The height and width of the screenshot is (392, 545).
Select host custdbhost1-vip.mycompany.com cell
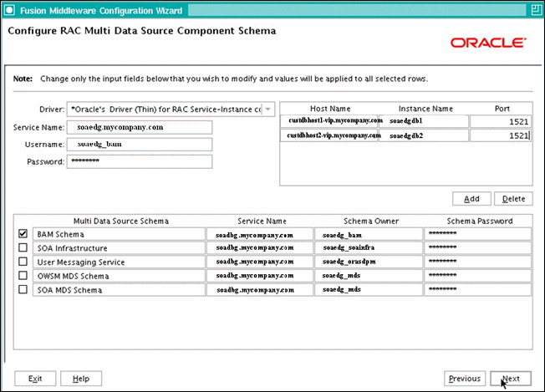329,121
